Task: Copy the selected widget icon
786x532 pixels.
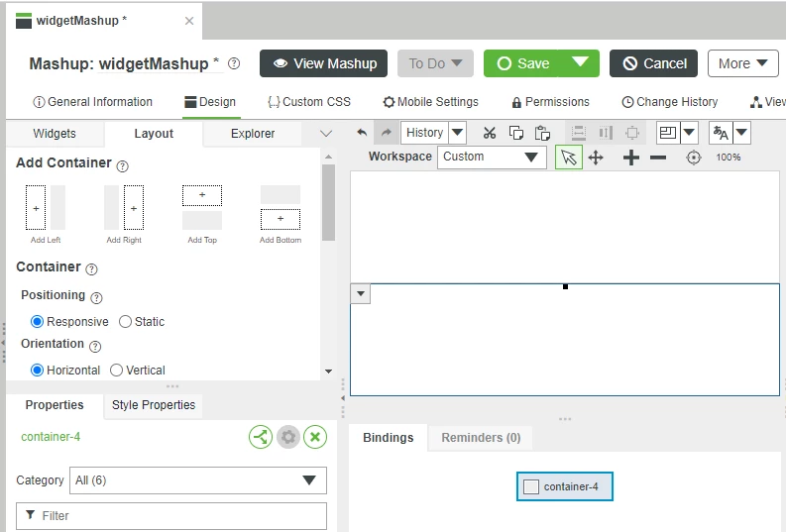Action: pos(515,133)
